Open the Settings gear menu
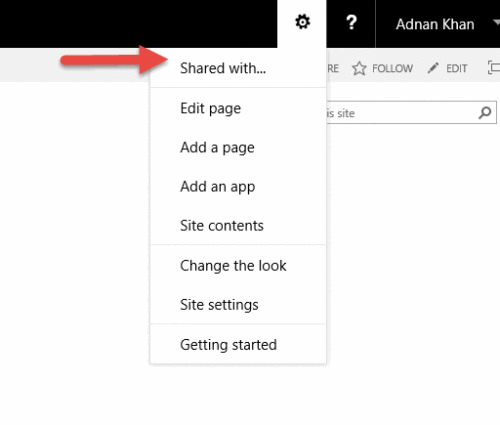Image resolution: width=500 pixels, height=425 pixels. point(302,22)
